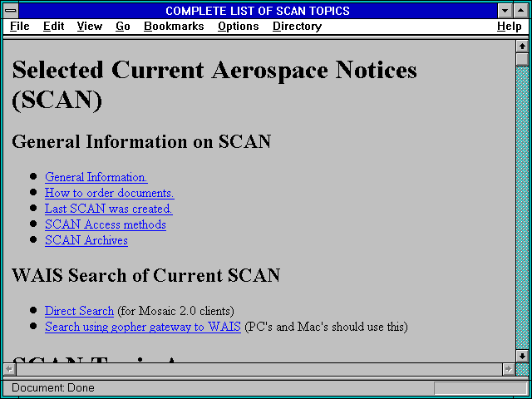The height and width of the screenshot is (399, 532).
Task: Click the horizontal scrollbar left arrow
Action: 10,369
